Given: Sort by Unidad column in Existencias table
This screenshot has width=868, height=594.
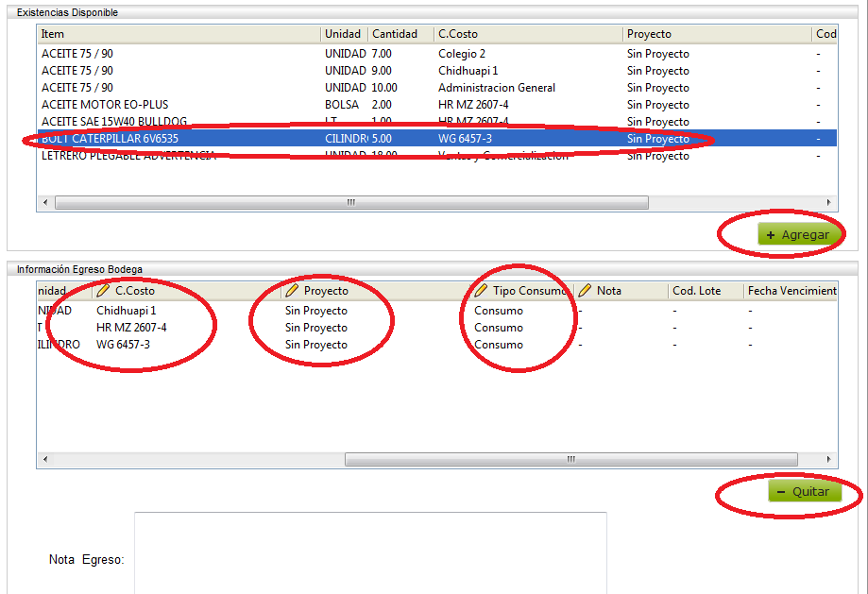Looking at the screenshot, I should coord(344,34).
